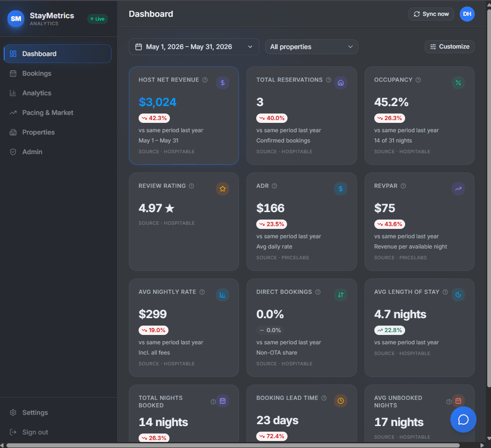Open Bookings in sidebar
Screen dimensions: 491x448
point(57,73)
